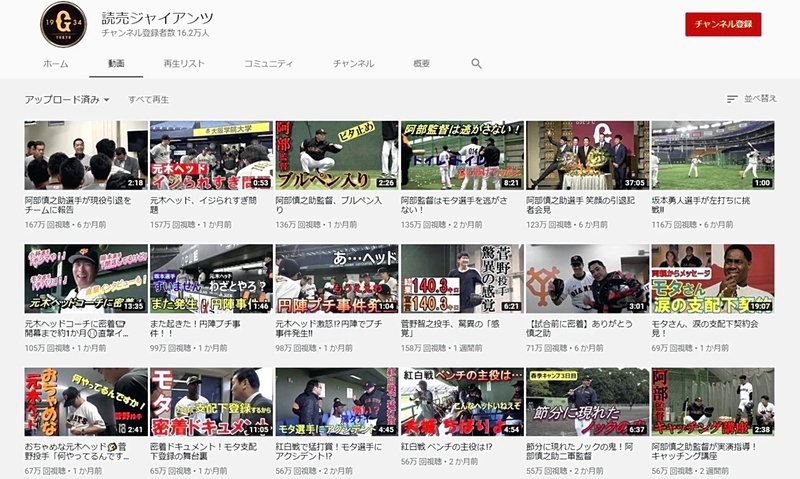Go to the チャンネル tab
The width and height of the screenshot is (800, 479).
tap(353, 64)
